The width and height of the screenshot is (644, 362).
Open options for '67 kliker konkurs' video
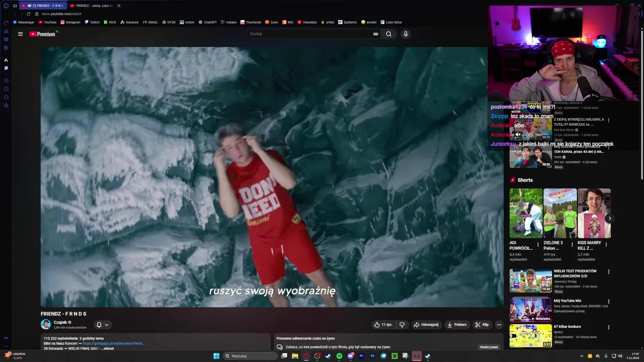click(x=608, y=327)
